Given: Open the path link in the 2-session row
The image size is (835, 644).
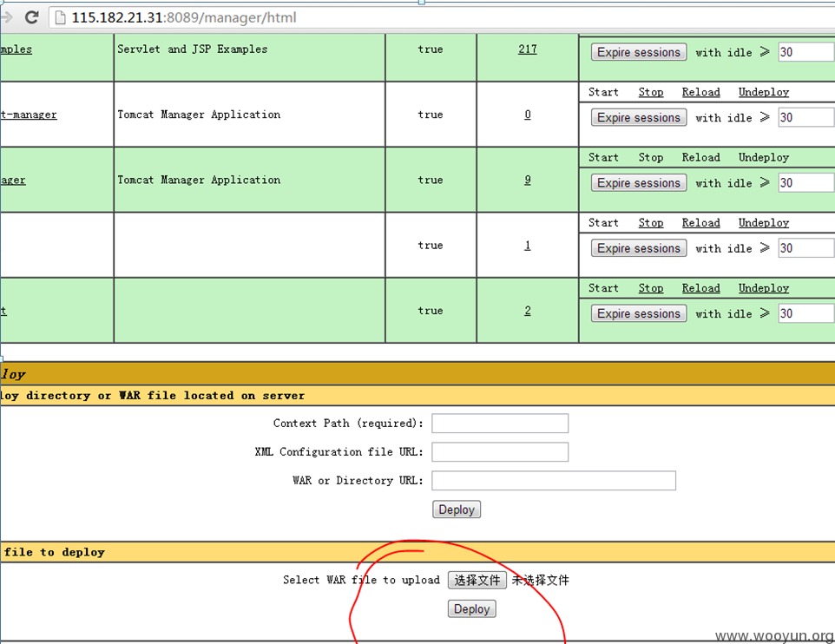Looking at the screenshot, I should pos(3,311).
